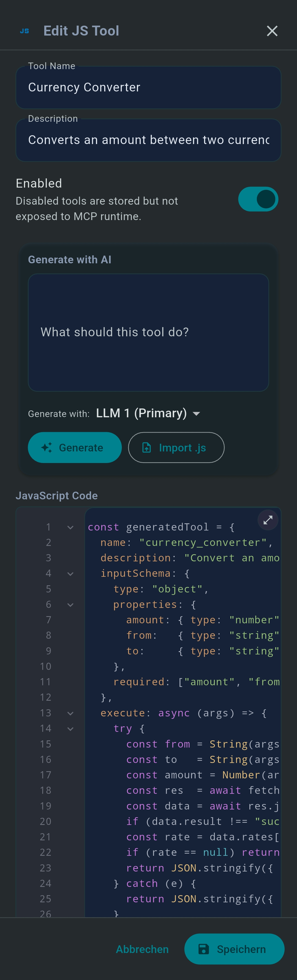Click the 'Generate with AI' heading
The height and width of the screenshot is (980, 297).
(x=70, y=259)
